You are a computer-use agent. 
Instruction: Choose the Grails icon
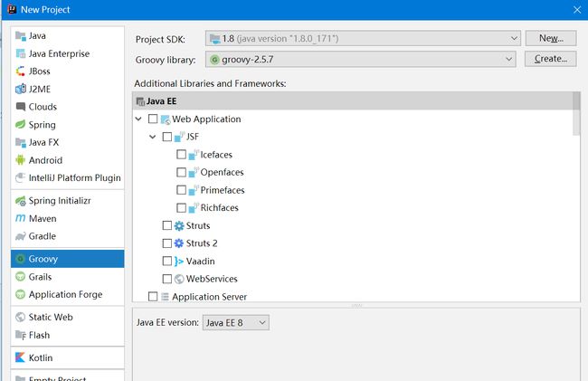click(x=20, y=277)
